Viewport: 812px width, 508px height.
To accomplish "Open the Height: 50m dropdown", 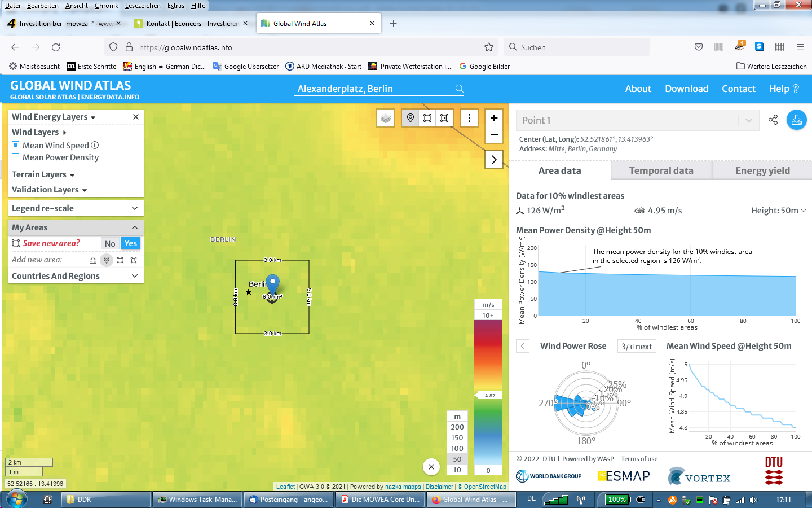I will click(778, 211).
